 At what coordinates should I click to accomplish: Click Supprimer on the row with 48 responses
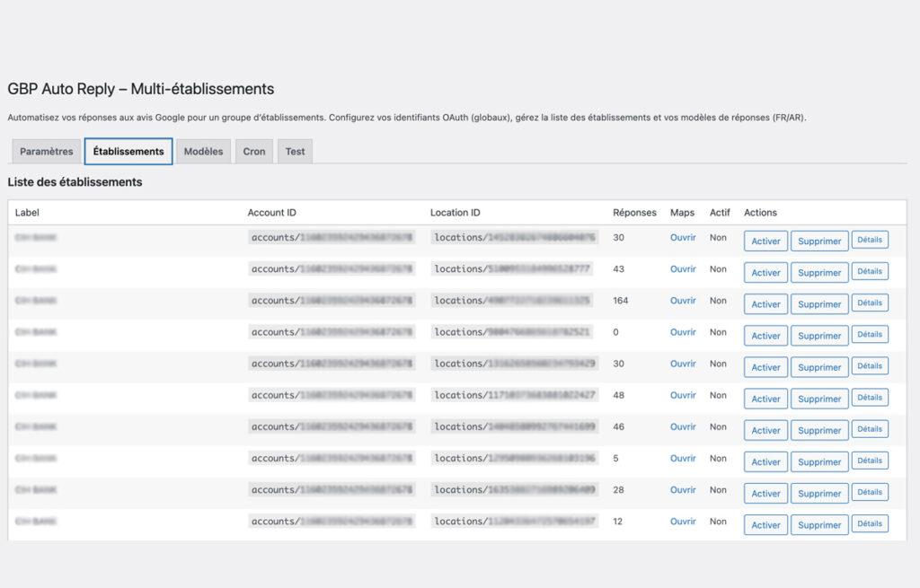[x=819, y=399]
